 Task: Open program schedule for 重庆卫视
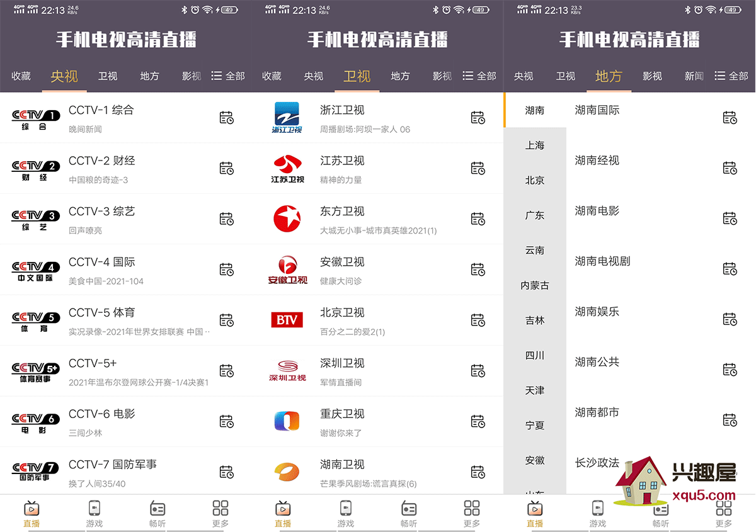[478, 421]
